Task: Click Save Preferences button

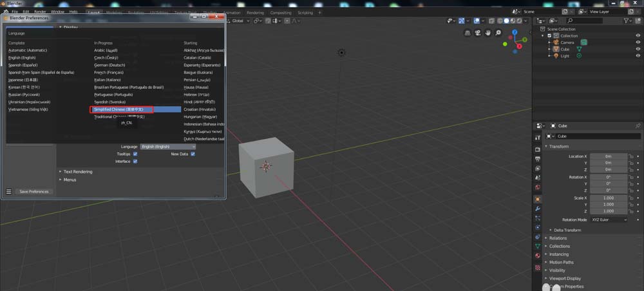Action: coord(34,192)
